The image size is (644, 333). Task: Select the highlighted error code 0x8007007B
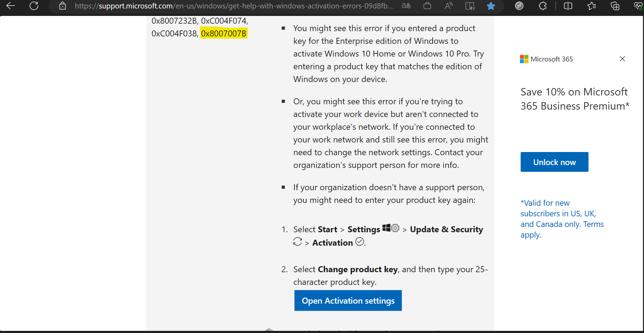pyautogui.click(x=224, y=33)
